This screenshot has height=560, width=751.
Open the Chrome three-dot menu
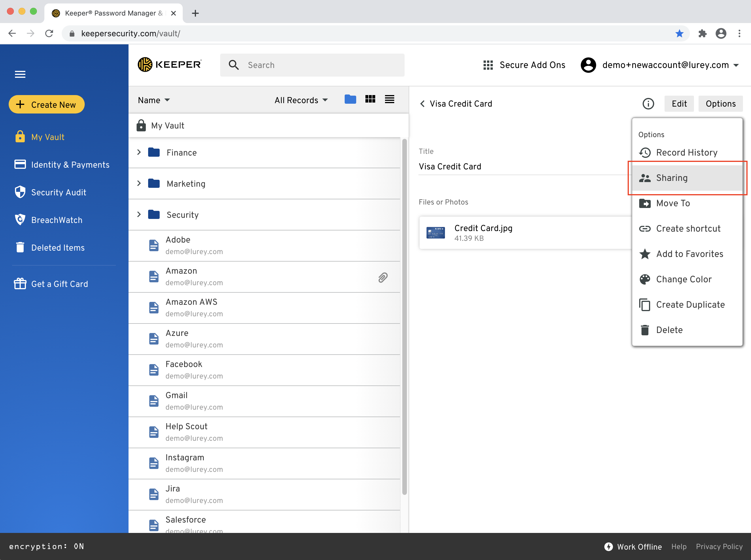pyautogui.click(x=739, y=33)
